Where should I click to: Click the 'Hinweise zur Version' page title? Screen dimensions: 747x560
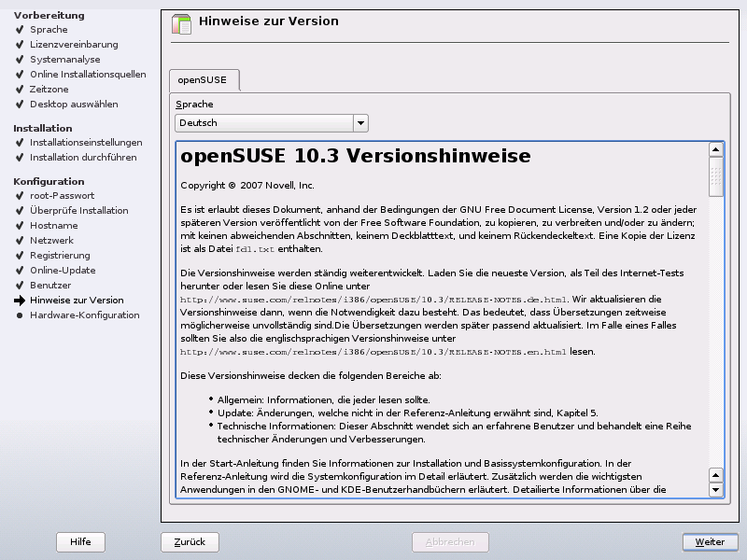pyautogui.click(x=269, y=21)
